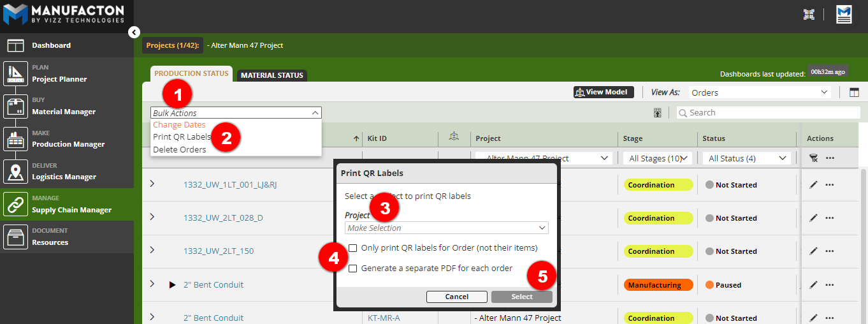Open the All Status filter dropdown
Image resolution: width=868 pixels, height=324 pixels.
coord(746,158)
